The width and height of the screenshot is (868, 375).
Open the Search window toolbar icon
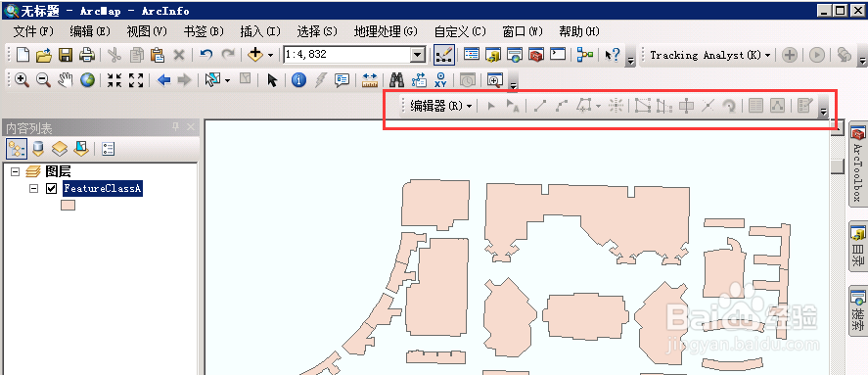click(515, 55)
